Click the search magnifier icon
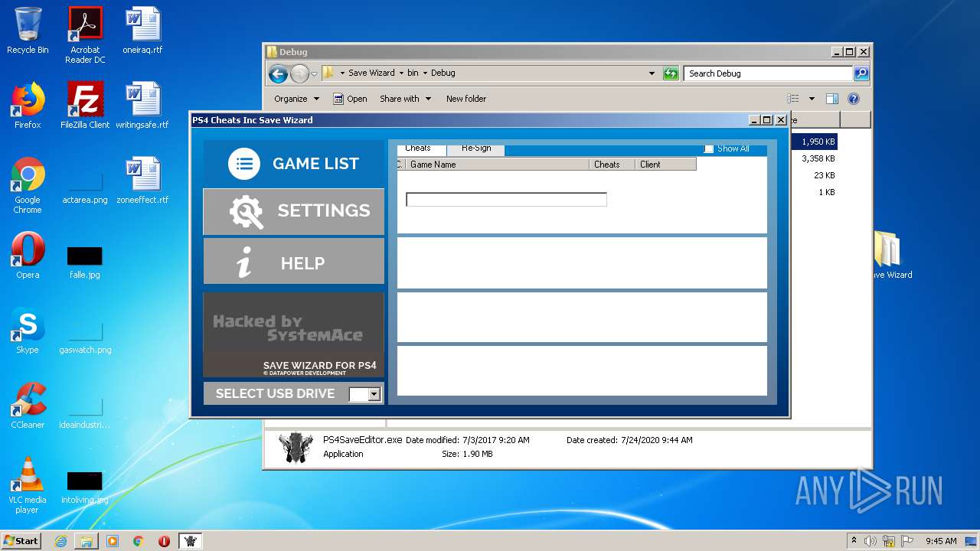Image resolution: width=980 pixels, height=551 pixels. (861, 73)
